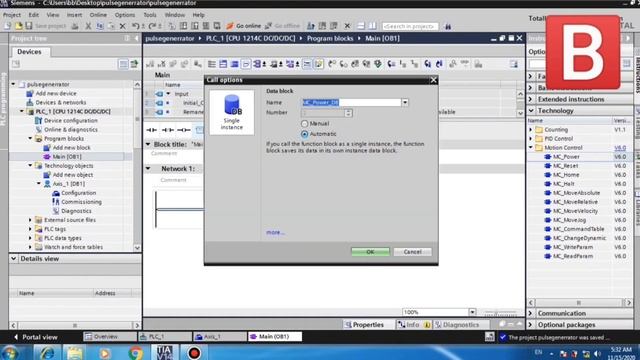Click the Cut scissors icon in toolbar

(x=88, y=26)
